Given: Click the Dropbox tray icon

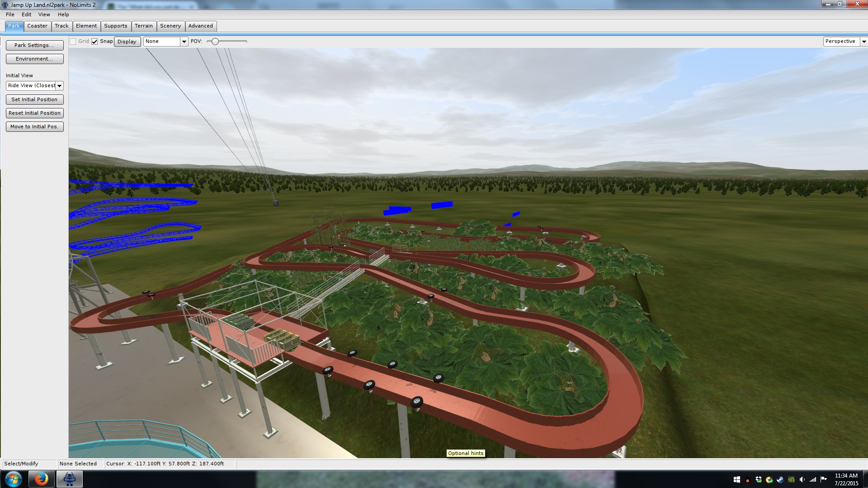Looking at the screenshot, I should [x=759, y=479].
